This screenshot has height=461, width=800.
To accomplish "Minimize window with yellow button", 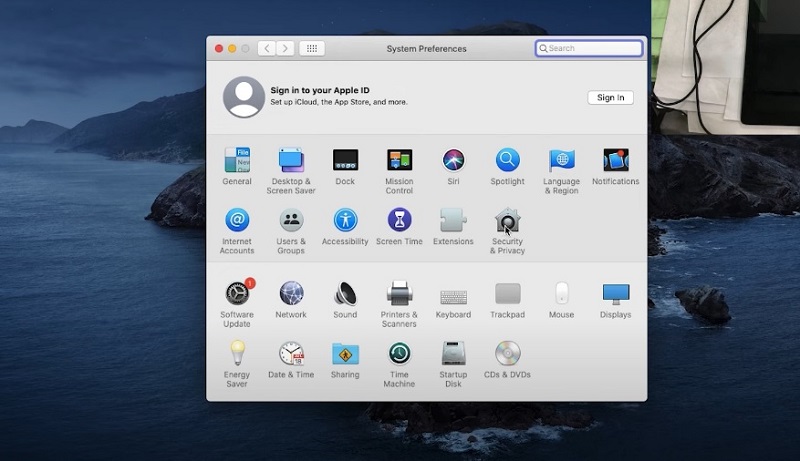I will point(232,48).
